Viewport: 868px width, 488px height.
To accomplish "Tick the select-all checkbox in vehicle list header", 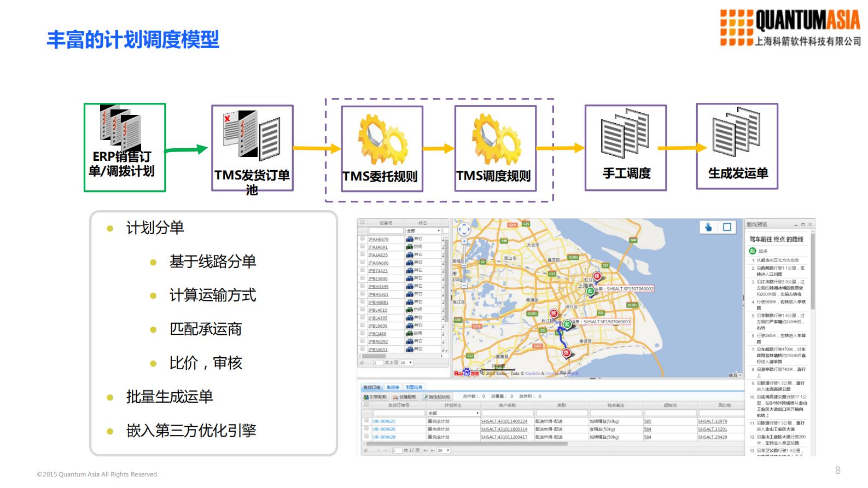I will 363,223.
